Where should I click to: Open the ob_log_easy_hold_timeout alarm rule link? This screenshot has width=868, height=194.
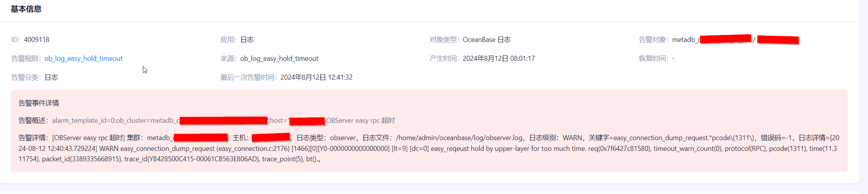pyautogui.click(x=83, y=59)
